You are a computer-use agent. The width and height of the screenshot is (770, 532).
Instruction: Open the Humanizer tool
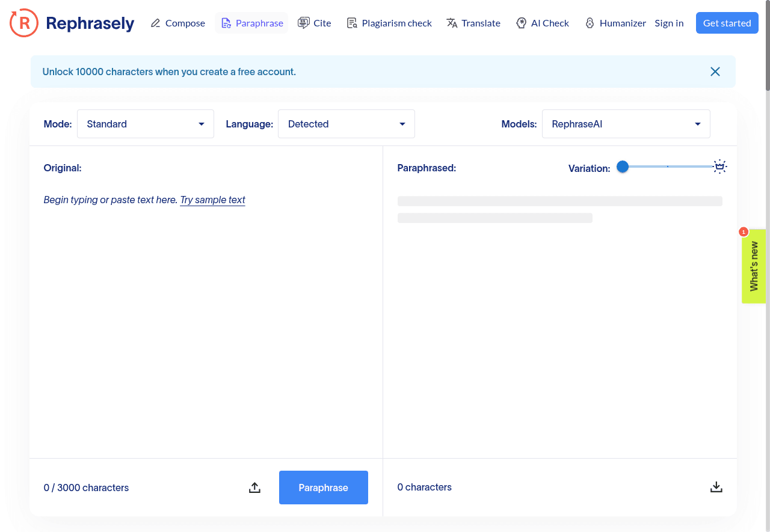click(615, 23)
